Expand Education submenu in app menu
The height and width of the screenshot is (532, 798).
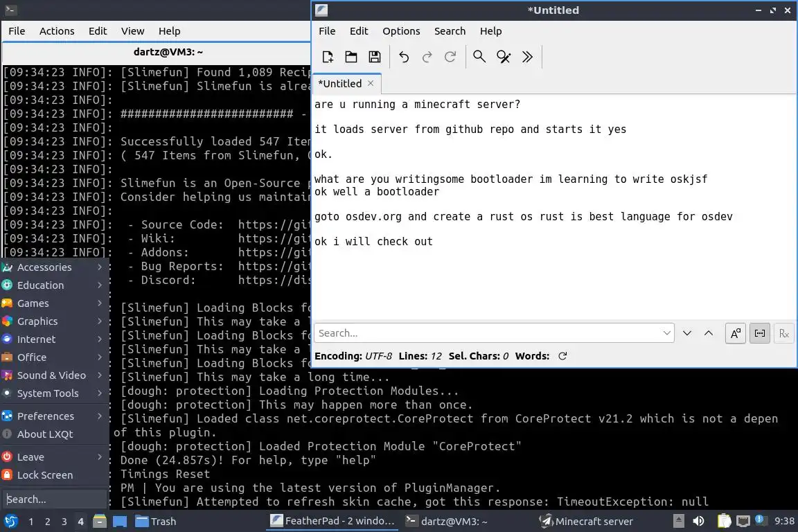[x=55, y=285]
